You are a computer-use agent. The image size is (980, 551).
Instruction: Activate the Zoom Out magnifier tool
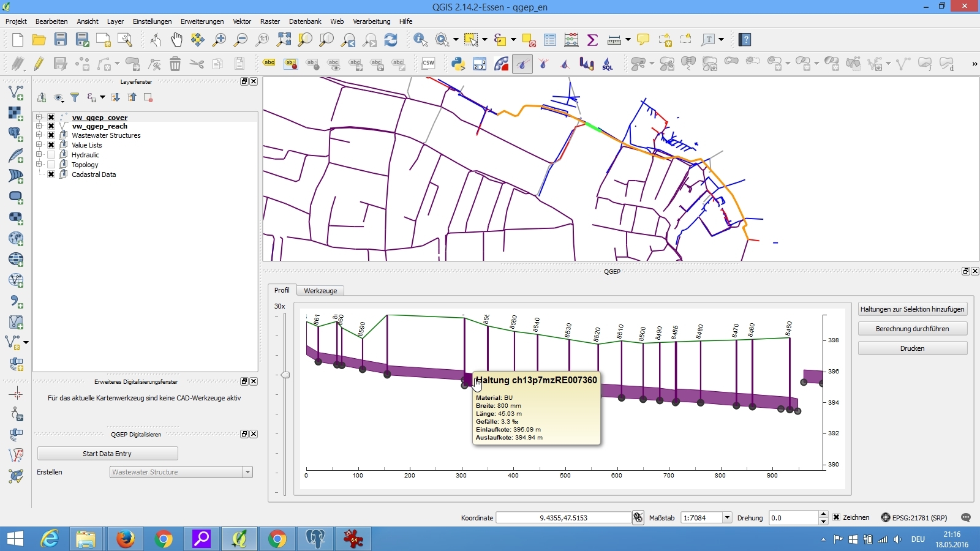click(241, 40)
